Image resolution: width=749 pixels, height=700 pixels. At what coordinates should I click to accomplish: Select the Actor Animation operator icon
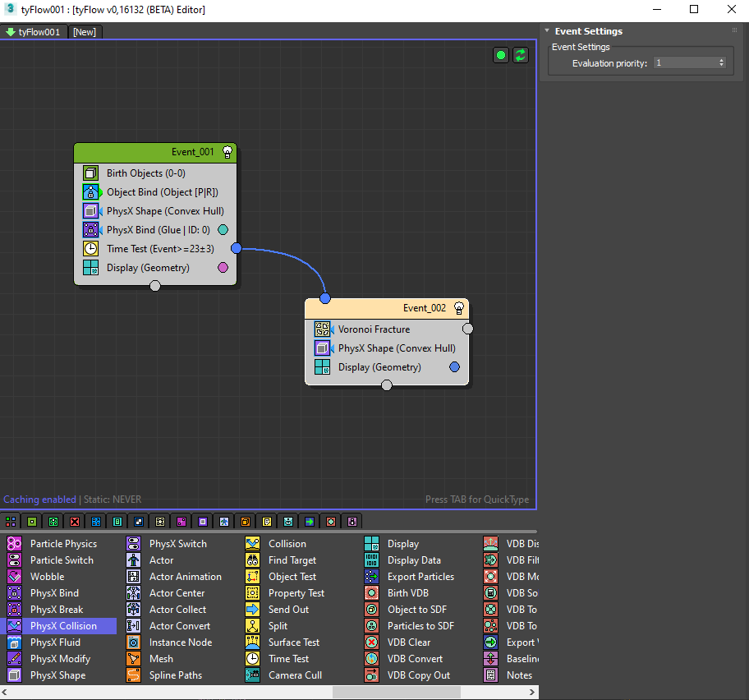pos(133,577)
